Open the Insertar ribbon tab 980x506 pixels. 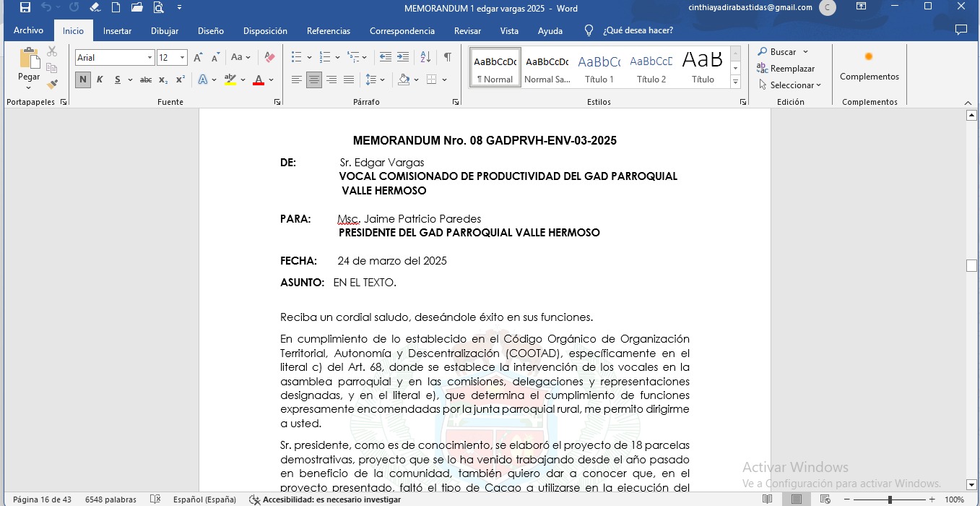(117, 31)
